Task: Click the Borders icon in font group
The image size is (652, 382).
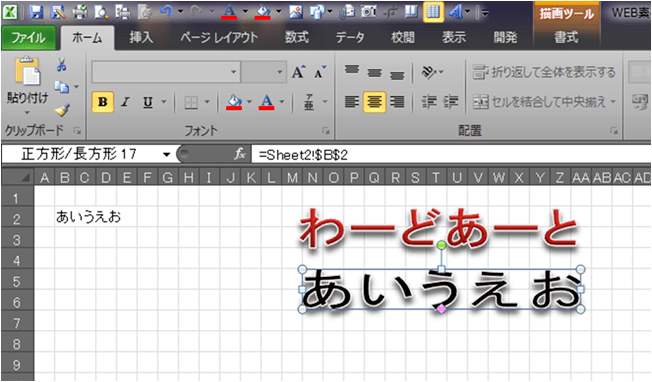Action: pos(191,102)
